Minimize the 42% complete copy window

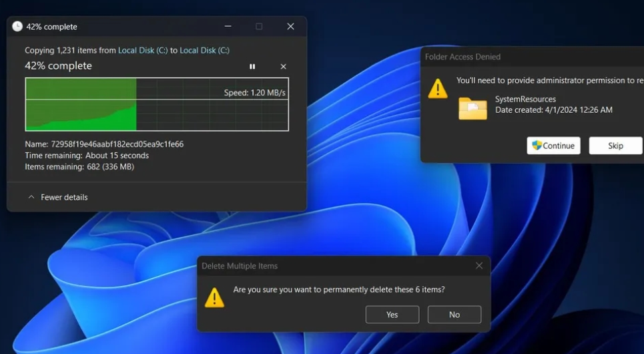[228, 27]
